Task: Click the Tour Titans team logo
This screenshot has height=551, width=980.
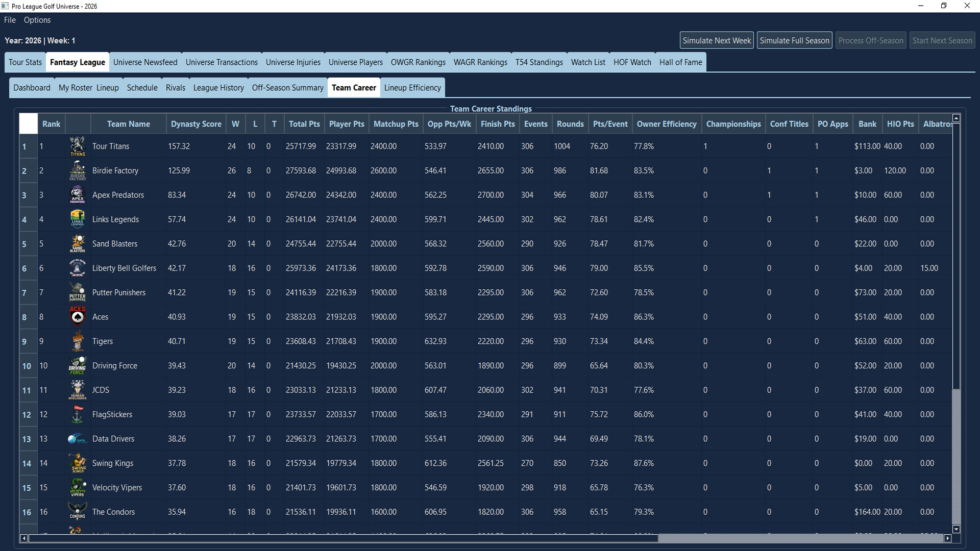Action: click(x=77, y=146)
